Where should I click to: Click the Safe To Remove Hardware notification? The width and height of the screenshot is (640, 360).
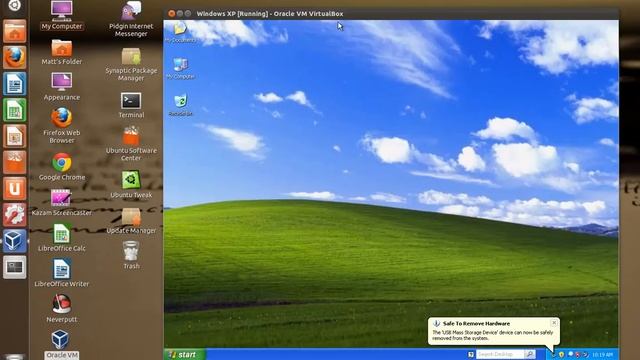point(494,331)
